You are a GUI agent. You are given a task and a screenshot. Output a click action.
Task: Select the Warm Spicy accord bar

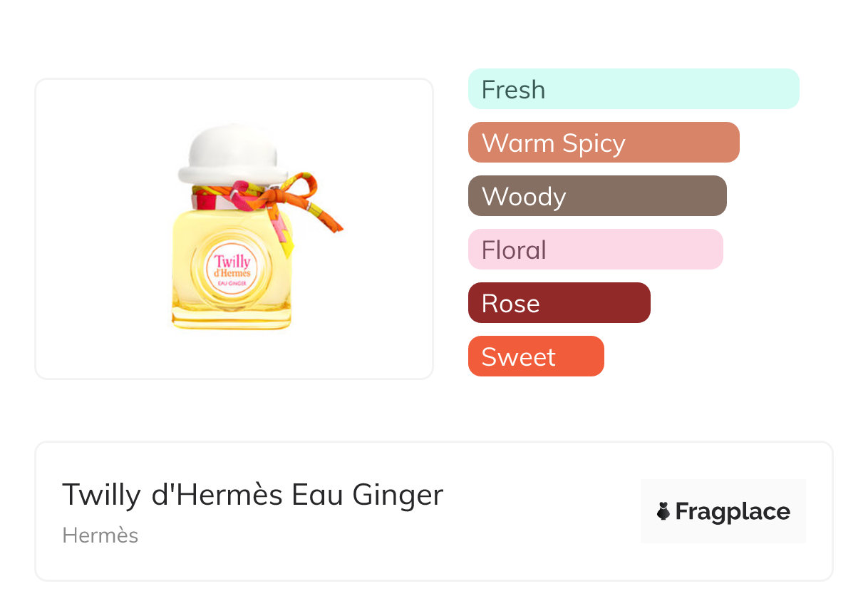(603, 143)
